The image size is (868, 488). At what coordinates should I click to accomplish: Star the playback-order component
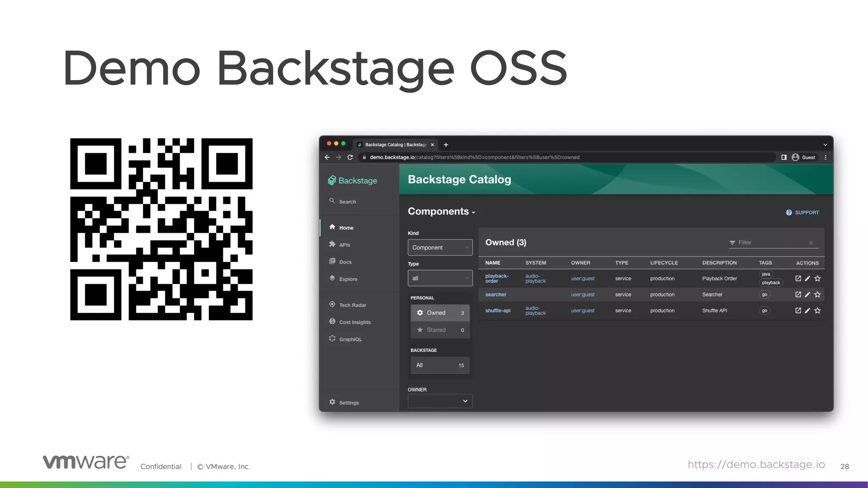818,278
